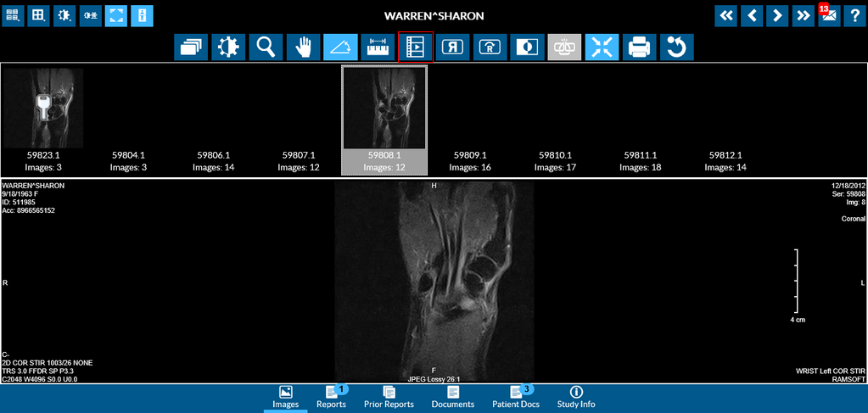The width and height of the screenshot is (868, 413).
Task: Toggle the series link button
Action: [564, 47]
